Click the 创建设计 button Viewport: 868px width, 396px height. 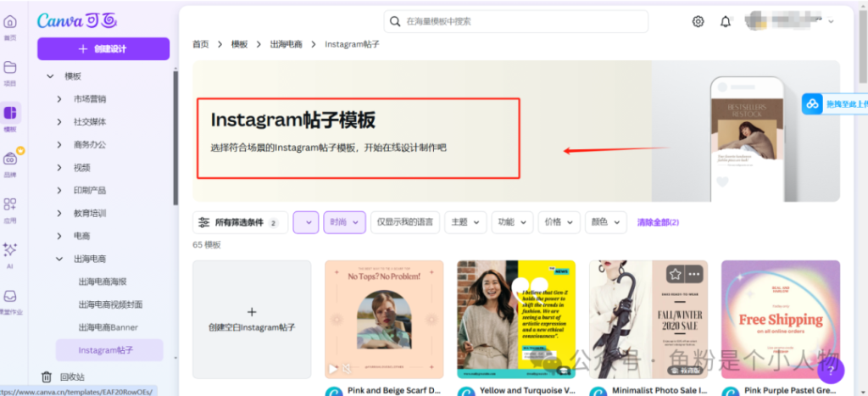click(103, 49)
